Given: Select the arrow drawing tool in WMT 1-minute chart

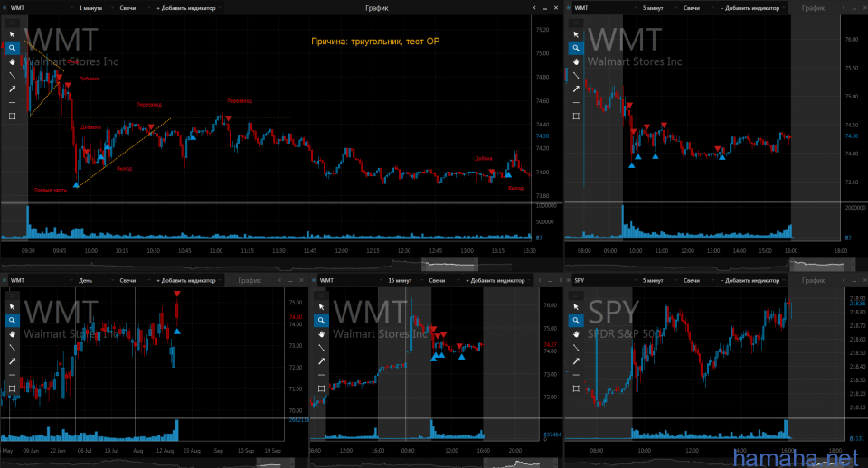Looking at the screenshot, I should (12, 89).
